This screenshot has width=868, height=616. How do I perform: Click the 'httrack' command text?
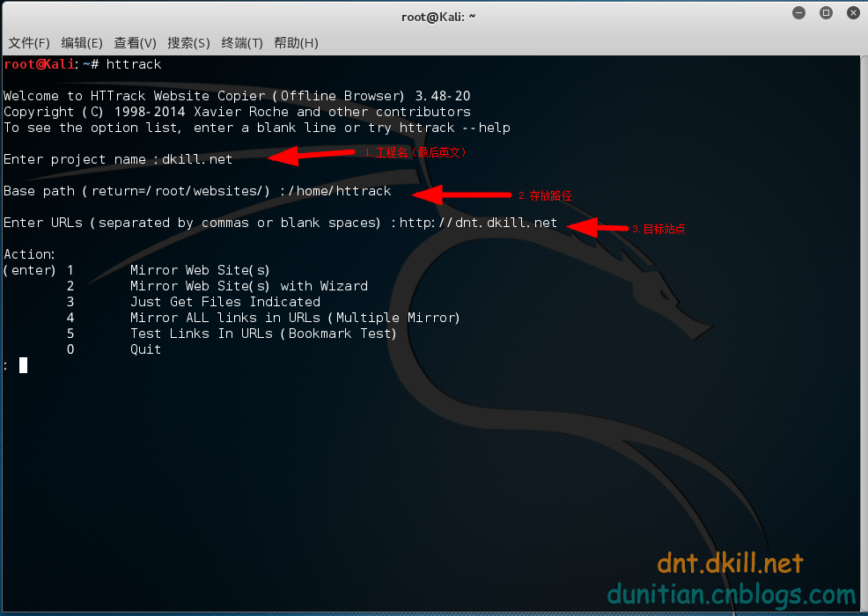point(134,64)
